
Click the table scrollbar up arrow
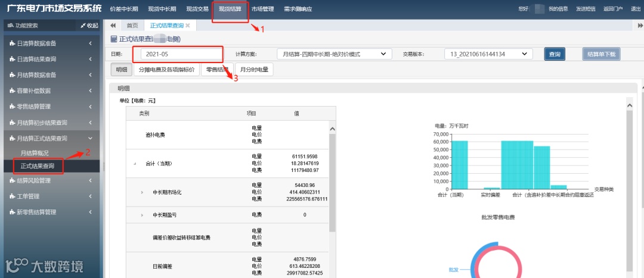pyautogui.click(x=333, y=129)
